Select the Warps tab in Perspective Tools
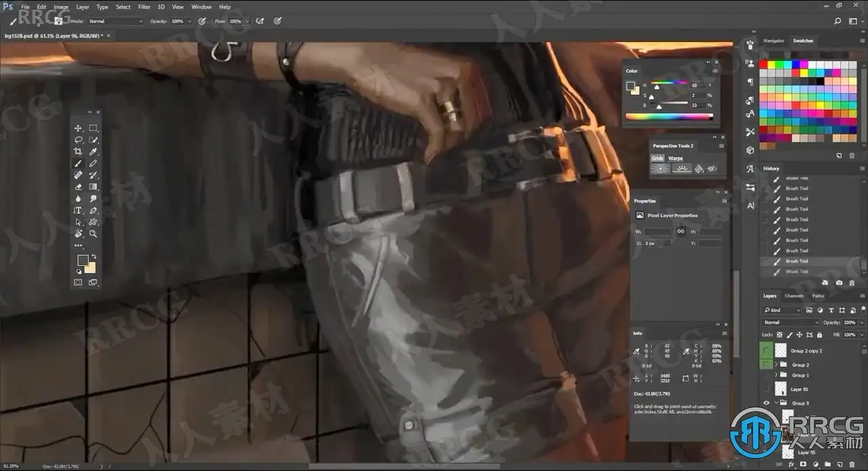 [x=676, y=158]
